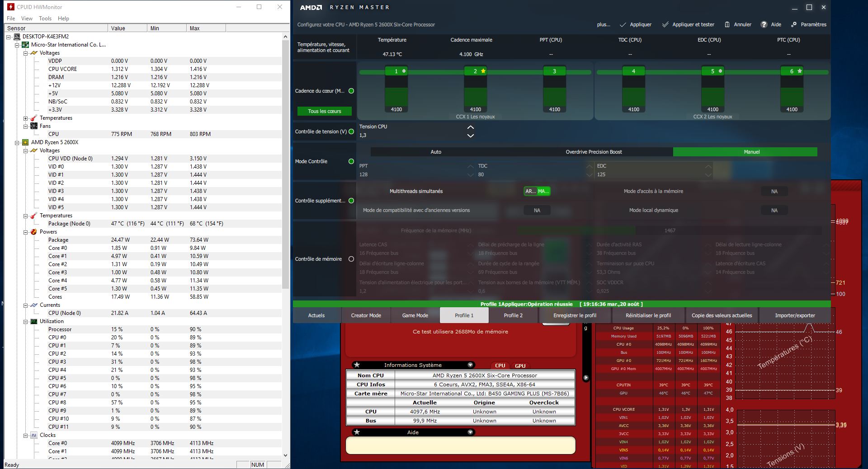Enable the Contrôle de mémoire toggle
The image size is (868, 469).
pos(351,259)
